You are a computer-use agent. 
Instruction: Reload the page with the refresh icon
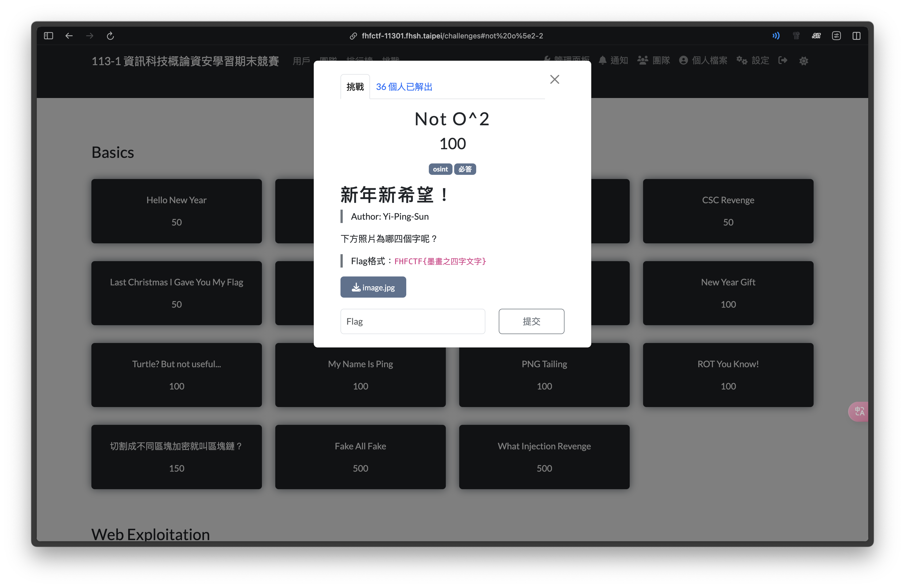[110, 36]
